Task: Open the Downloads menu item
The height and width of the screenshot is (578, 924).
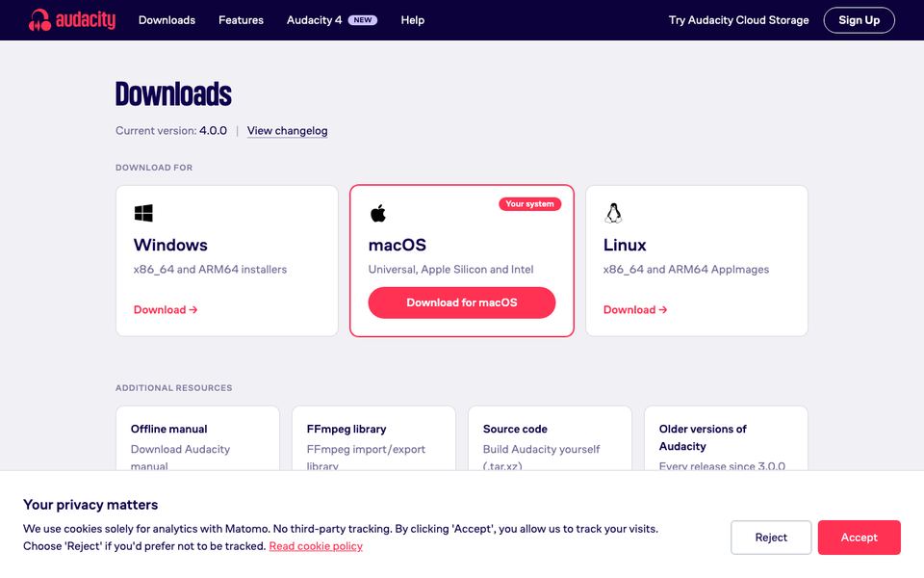Action: coord(167,20)
